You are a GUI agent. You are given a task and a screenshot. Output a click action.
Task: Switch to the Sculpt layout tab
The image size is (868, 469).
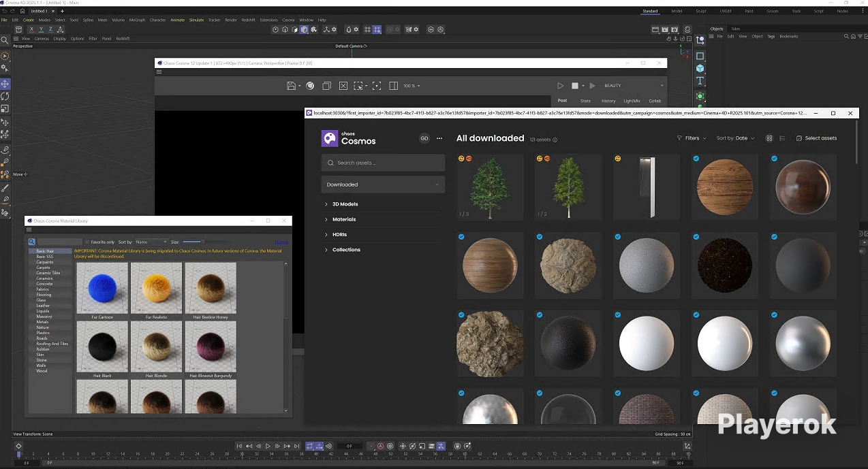701,11
